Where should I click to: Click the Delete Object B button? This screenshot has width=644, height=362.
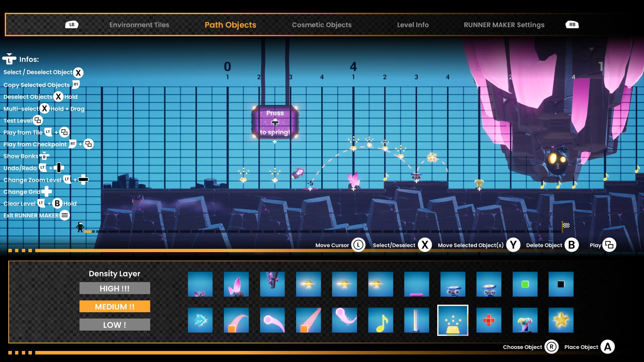tap(571, 245)
